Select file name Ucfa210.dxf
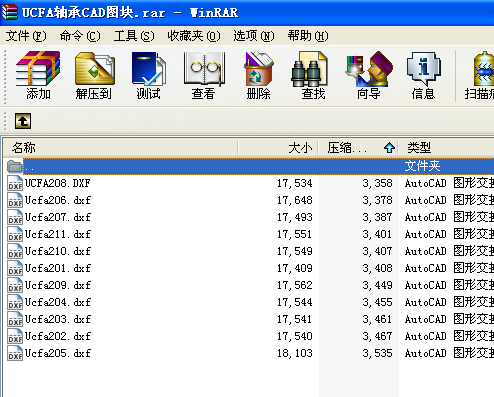The height and width of the screenshot is (397, 494). (58, 251)
